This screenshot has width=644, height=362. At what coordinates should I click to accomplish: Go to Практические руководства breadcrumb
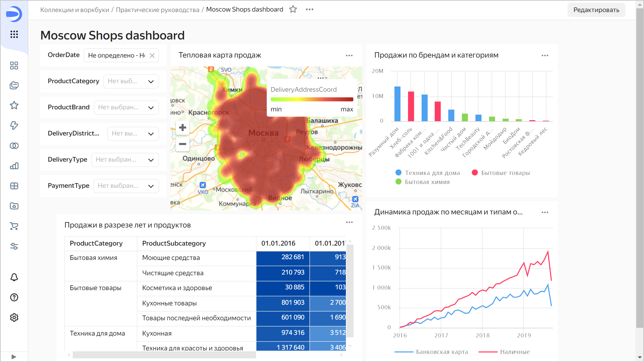[x=157, y=10]
